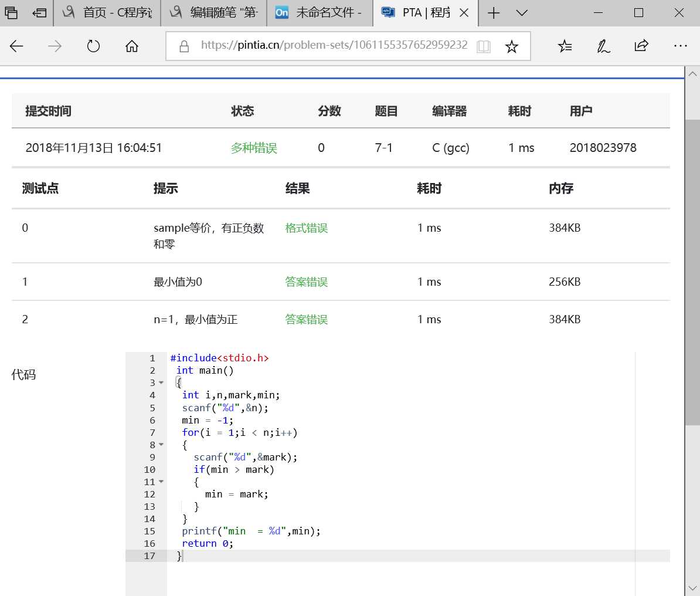Refresh the current page
700x596 pixels.
pos(93,46)
